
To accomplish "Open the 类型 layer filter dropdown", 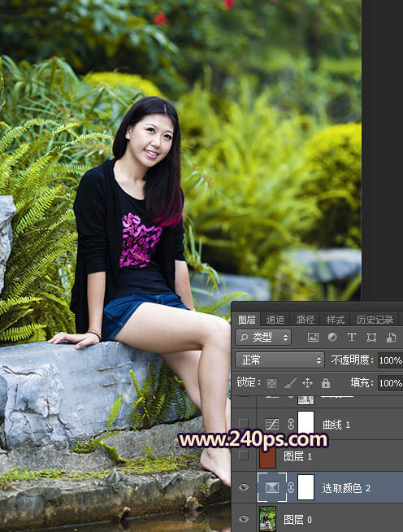I will pos(263,337).
